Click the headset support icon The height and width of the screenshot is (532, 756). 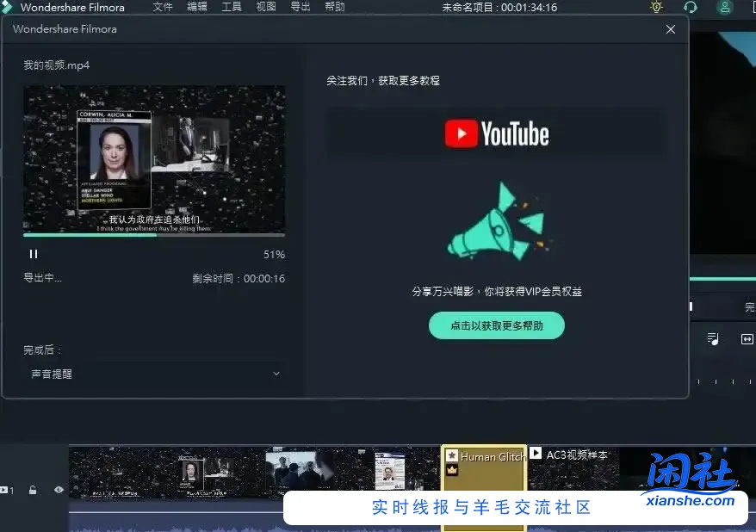(690, 7)
